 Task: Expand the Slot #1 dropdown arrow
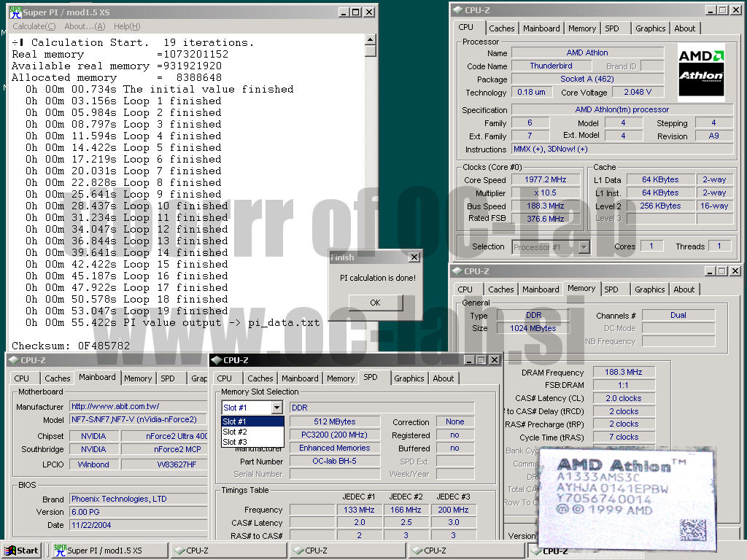[x=276, y=408]
